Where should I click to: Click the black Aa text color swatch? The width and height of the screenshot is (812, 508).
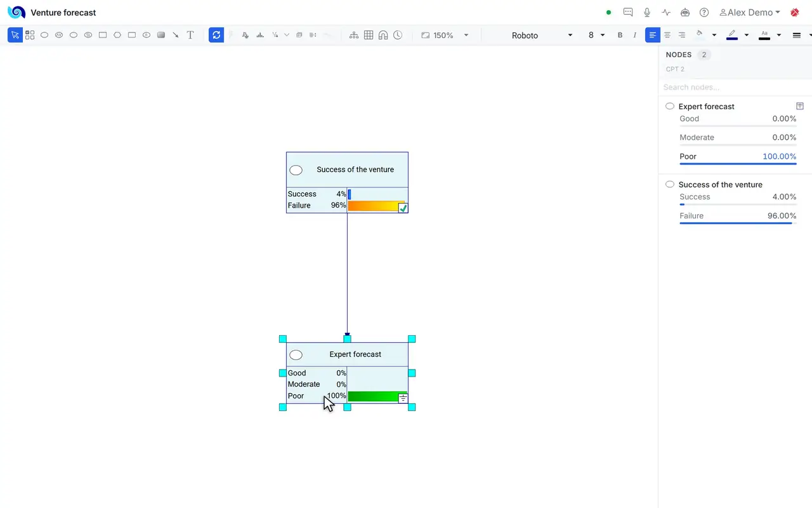764,35
